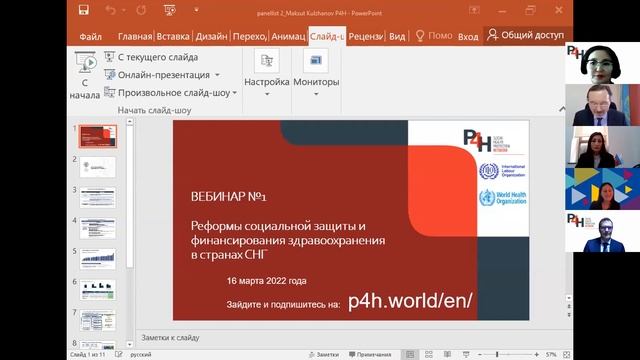The image size is (640, 360).
Task: Open the Анимация ribbon tab
Action: coord(288,36)
